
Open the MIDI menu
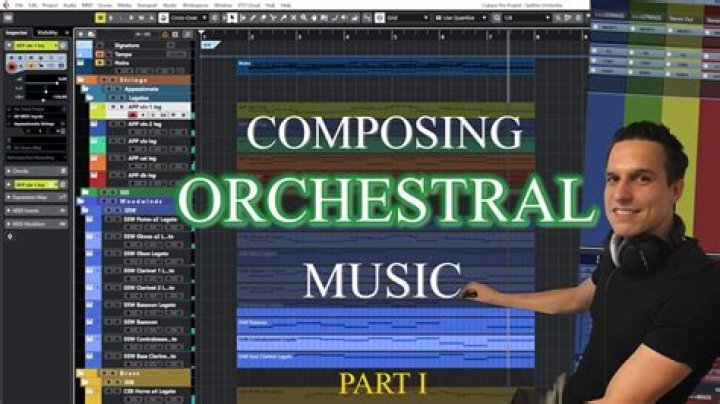click(x=87, y=5)
